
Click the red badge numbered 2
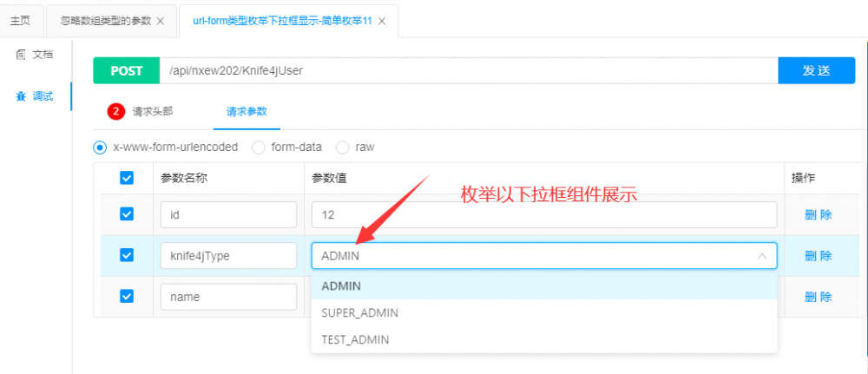tap(116, 111)
